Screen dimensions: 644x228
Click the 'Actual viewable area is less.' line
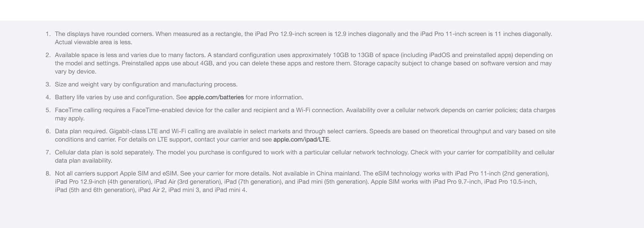pos(94,43)
